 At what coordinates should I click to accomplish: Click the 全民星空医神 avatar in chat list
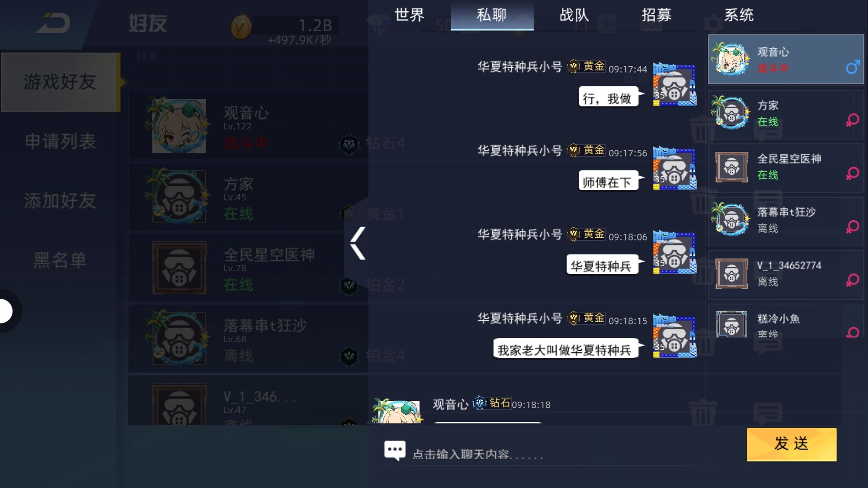(731, 167)
